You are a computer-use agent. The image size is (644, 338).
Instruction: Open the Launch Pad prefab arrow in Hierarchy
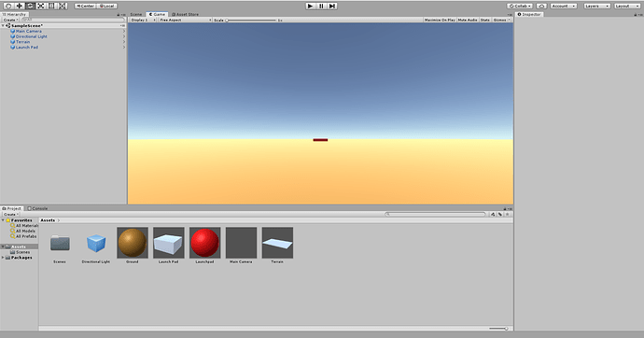[123, 48]
